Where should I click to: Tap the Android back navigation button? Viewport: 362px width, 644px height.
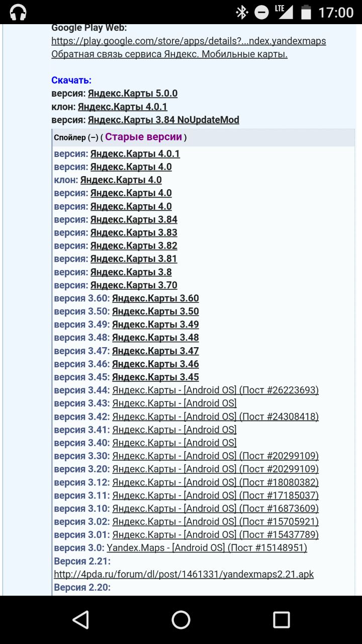tap(81, 620)
